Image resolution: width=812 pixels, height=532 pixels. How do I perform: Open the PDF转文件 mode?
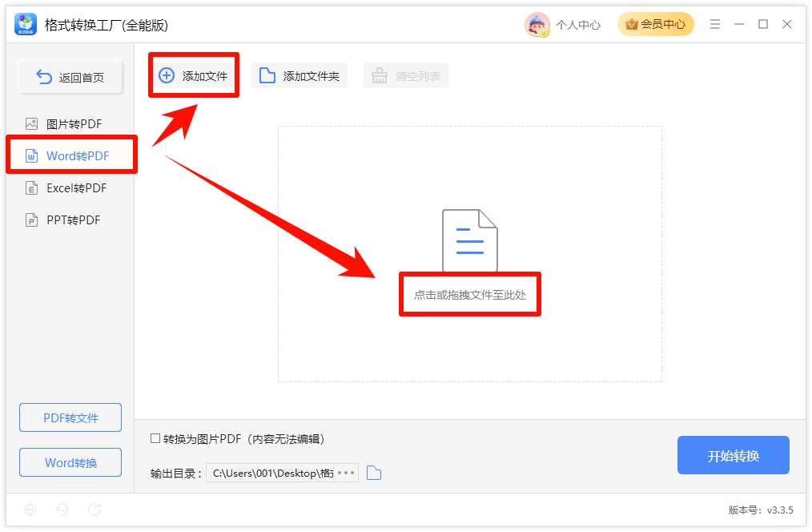click(x=70, y=417)
